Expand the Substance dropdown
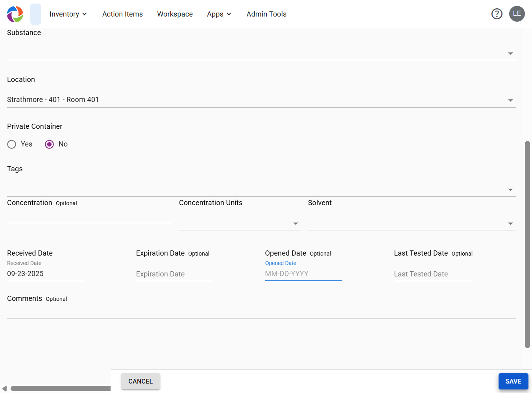This screenshot has height=393, width=532. point(261,53)
